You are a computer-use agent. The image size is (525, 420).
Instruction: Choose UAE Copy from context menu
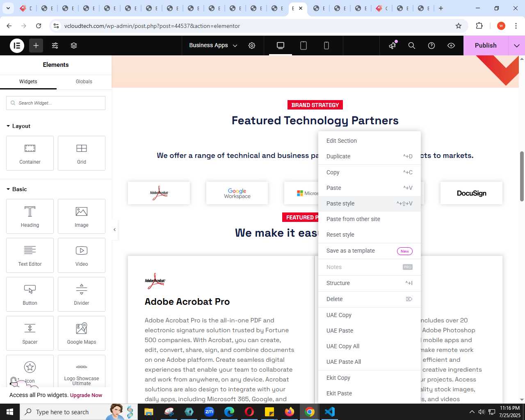[x=370, y=315]
